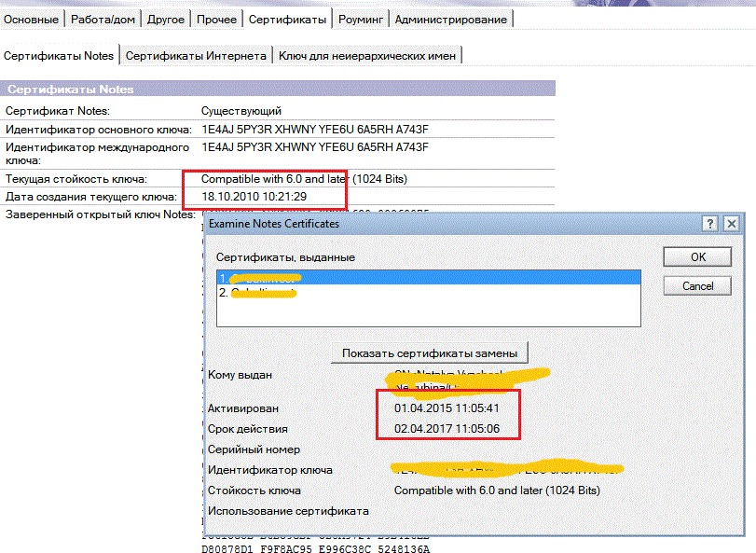Open the Основные tab
The width and height of the screenshot is (756, 553).
point(32,20)
